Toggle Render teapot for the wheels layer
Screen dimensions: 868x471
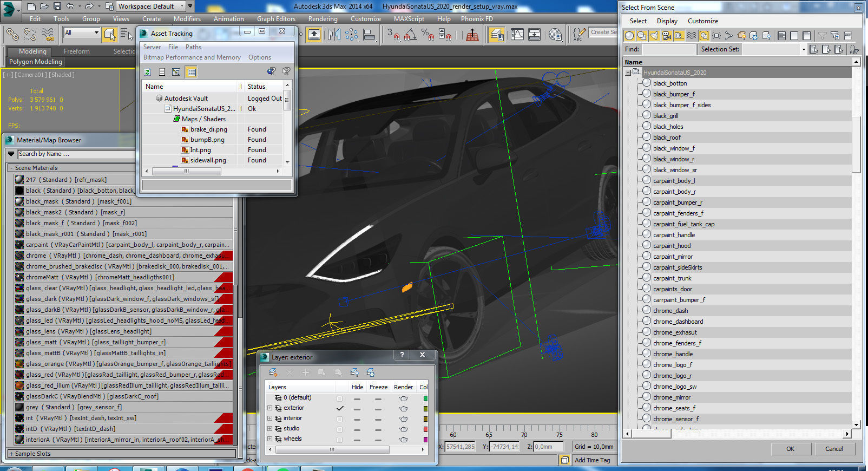403,439
